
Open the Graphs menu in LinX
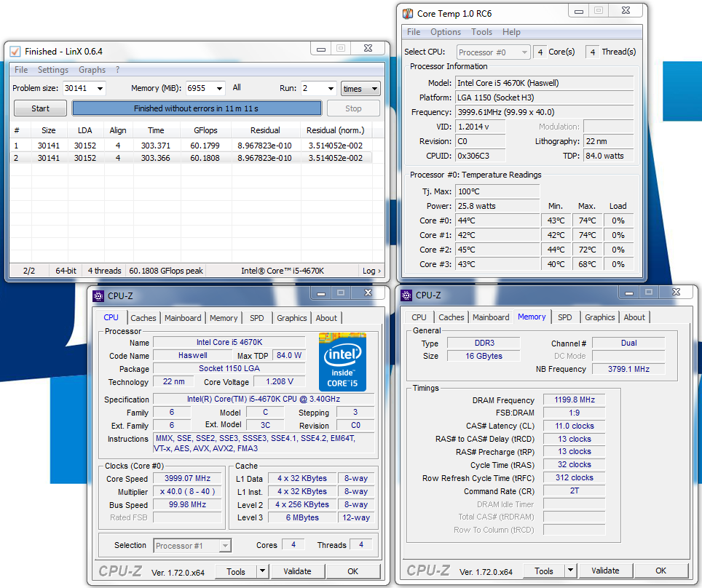[92, 70]
